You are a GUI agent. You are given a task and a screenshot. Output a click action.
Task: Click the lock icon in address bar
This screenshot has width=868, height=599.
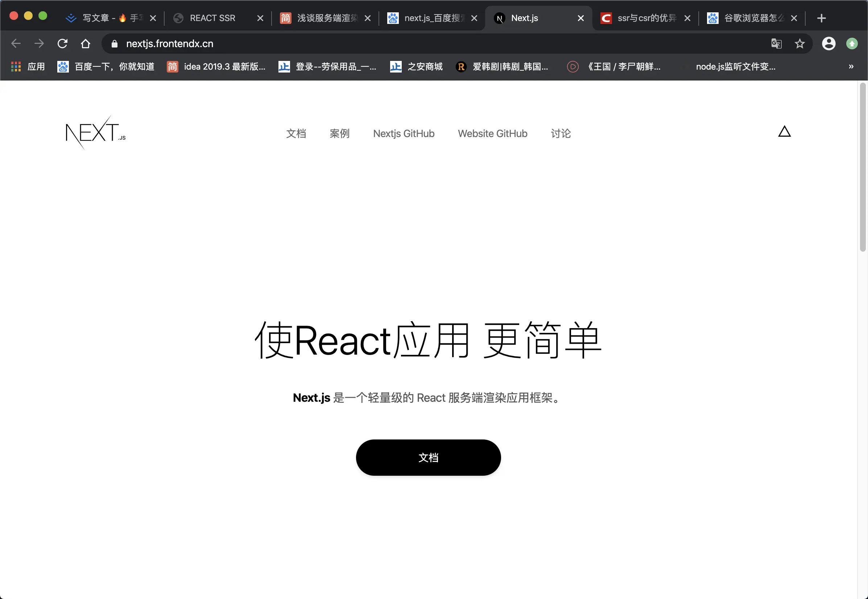(x=115, y=44)
